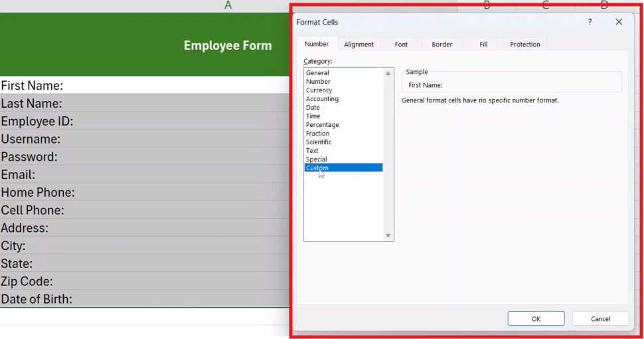Click the Cancel button
Screen dimensions: 644x339
600,319
